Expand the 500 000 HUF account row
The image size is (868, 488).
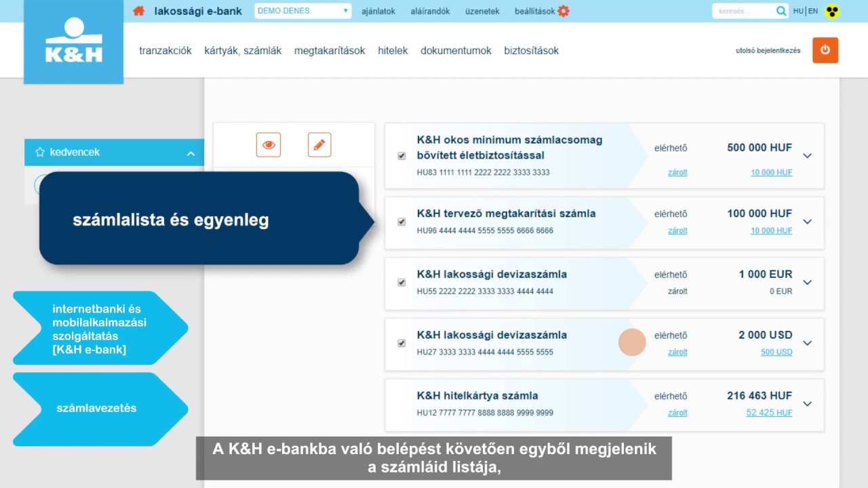pyautogui.click(x=807, y=156)
